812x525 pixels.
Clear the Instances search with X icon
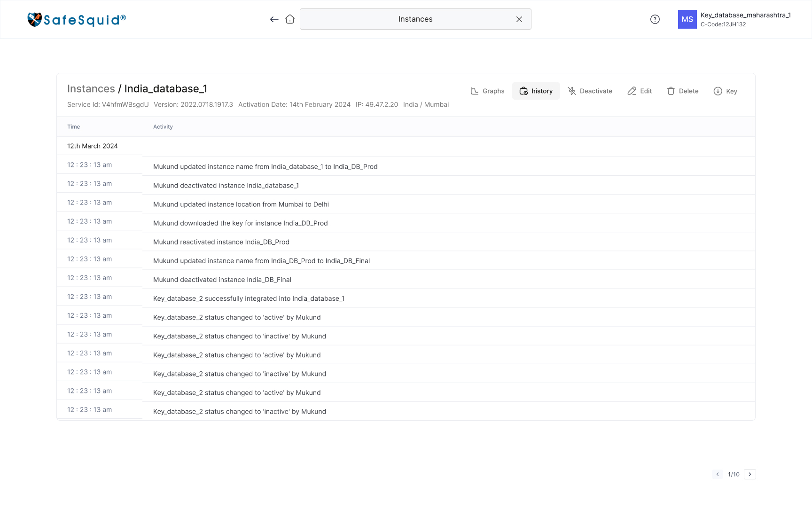point(519,19)
